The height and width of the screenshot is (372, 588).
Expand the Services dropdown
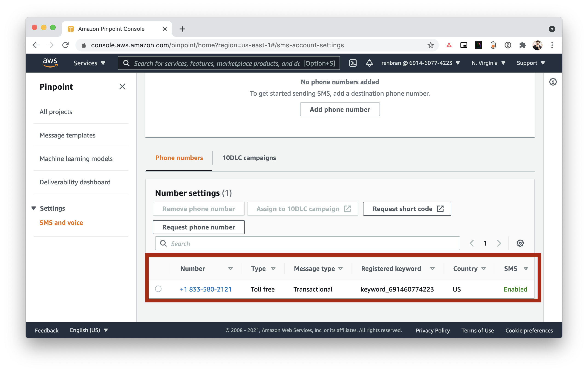click(89, 63)
